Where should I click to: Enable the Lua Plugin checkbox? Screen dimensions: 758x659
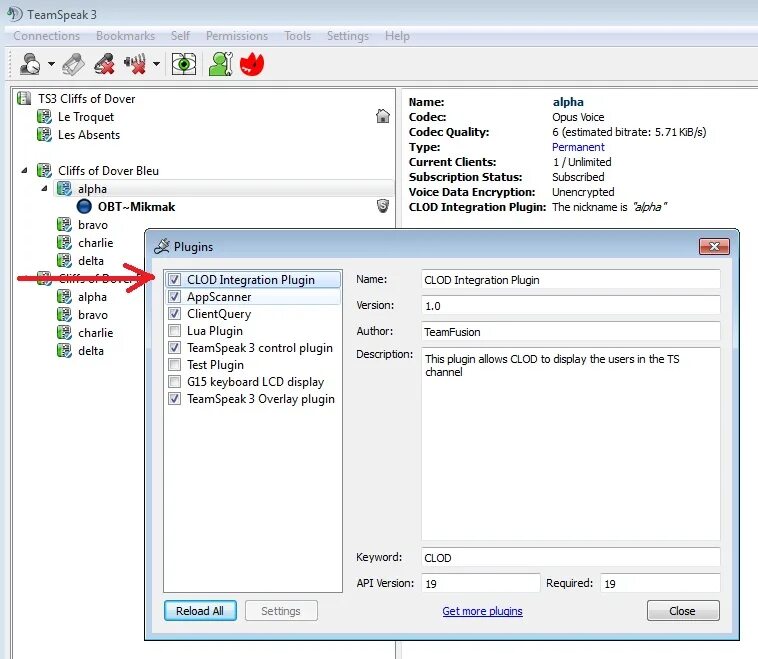click(x=175, y=331)
